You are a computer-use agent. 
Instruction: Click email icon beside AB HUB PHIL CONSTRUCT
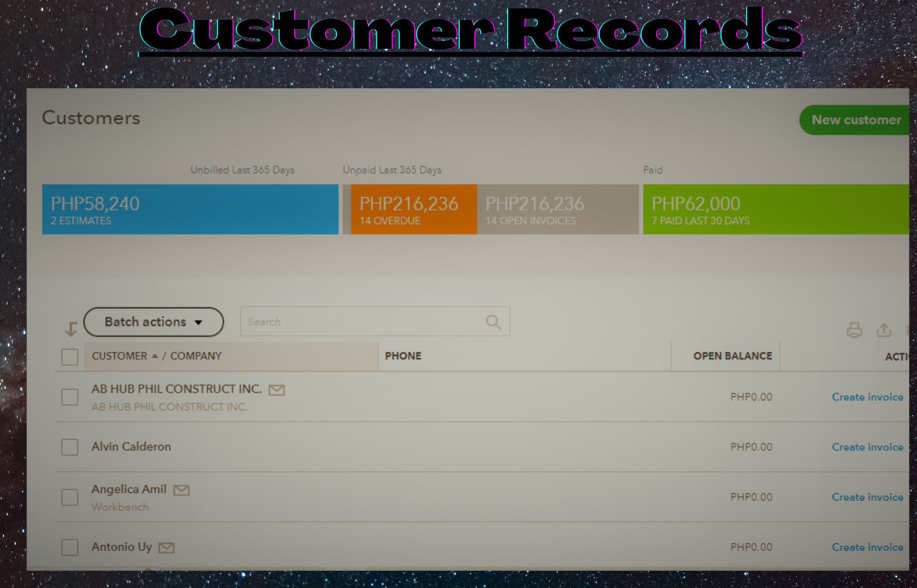click(x=277, y=390)
